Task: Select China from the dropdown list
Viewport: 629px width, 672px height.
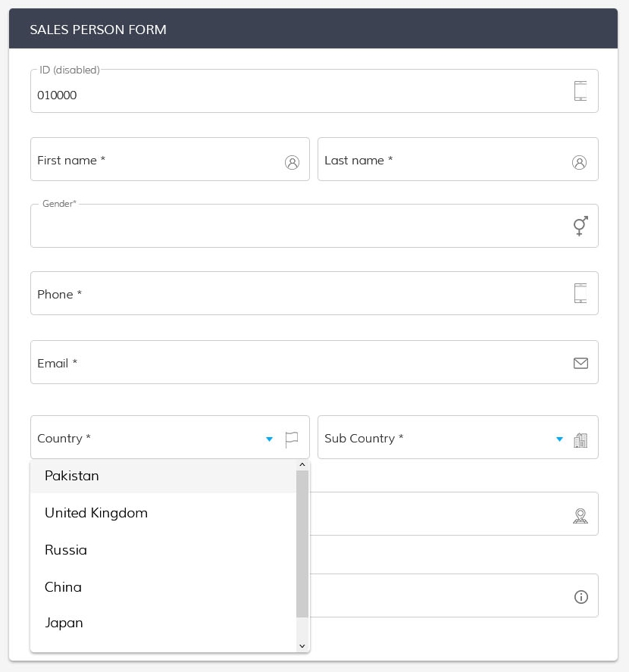Action: (63, 587)
